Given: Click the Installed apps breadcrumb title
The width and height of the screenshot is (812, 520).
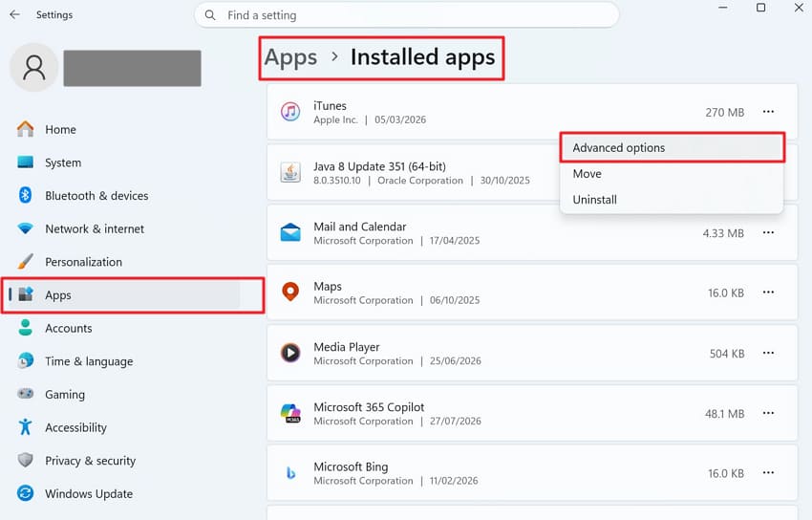Looking at the screenshot, I should tap(422, 57).
